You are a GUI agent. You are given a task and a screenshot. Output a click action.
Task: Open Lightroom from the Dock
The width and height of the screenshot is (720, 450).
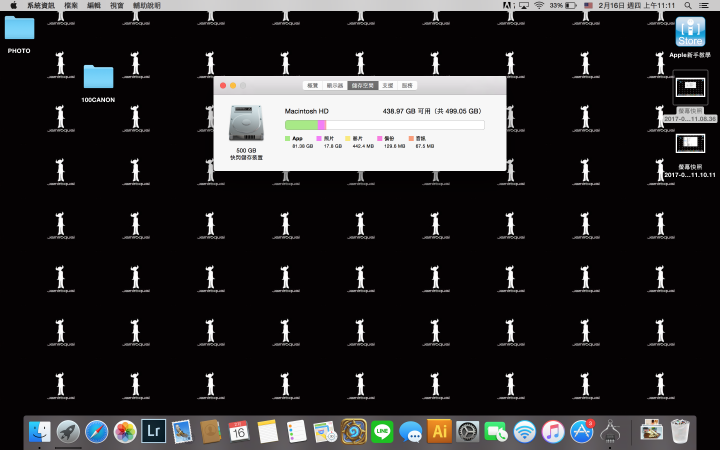pos(153,431)
